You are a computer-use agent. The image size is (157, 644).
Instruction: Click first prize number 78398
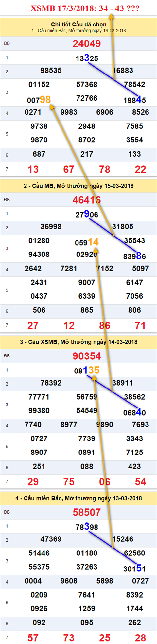[87, 527]
